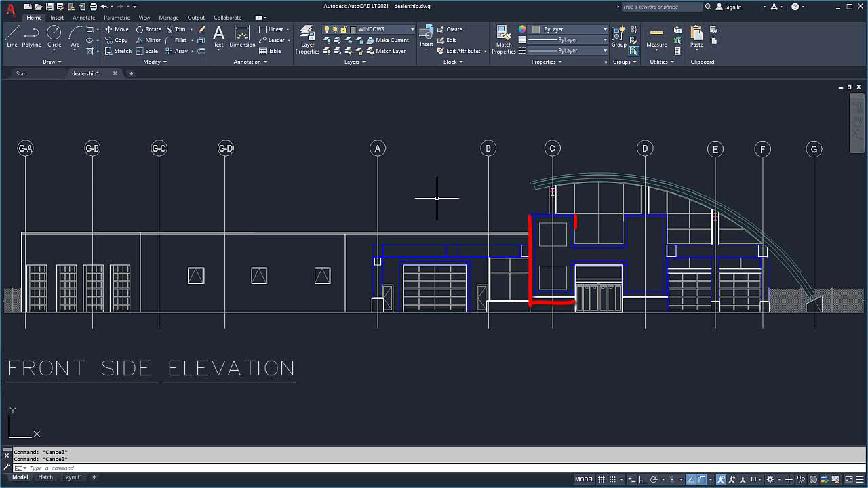Viewport: 868px width, 488px height.
Task: Expand the Annotation panel
Action: pyautogui.click(x=250, y=62)
